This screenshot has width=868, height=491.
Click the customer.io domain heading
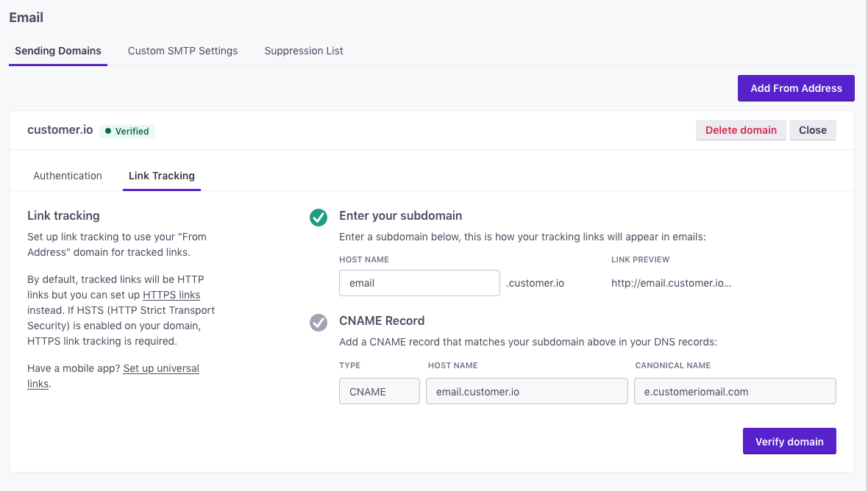60,130
